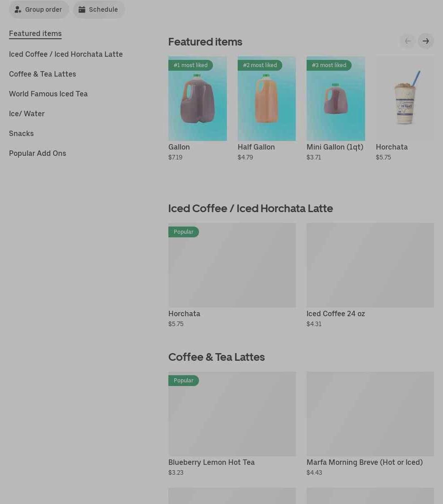443x504 pixels.
Task: Select Marfa Morning Breve (Hot or Iced)
Action: coord(370,414)
